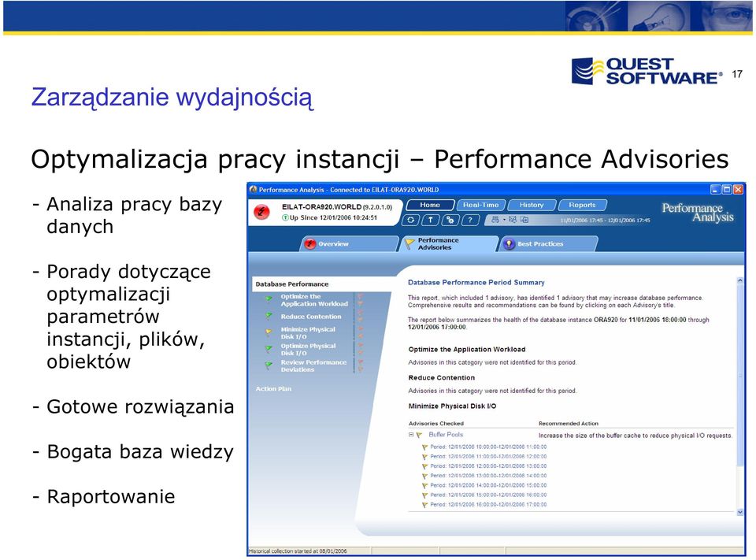Open Optimize the Application Workload in sidebar
Image resolution: width=756 pixels, height=560 pixels.
[314, 300]
